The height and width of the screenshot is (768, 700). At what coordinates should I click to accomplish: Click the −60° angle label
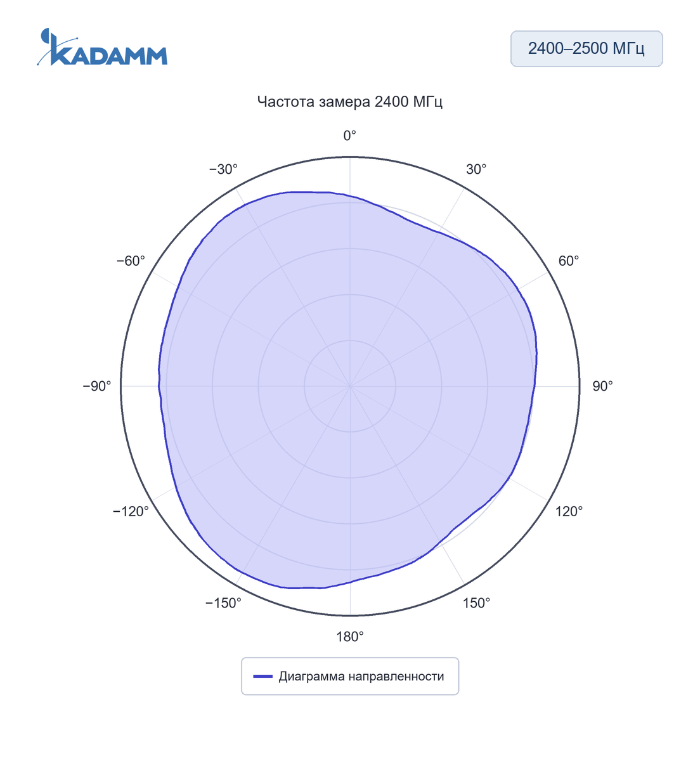pos(131,261)
